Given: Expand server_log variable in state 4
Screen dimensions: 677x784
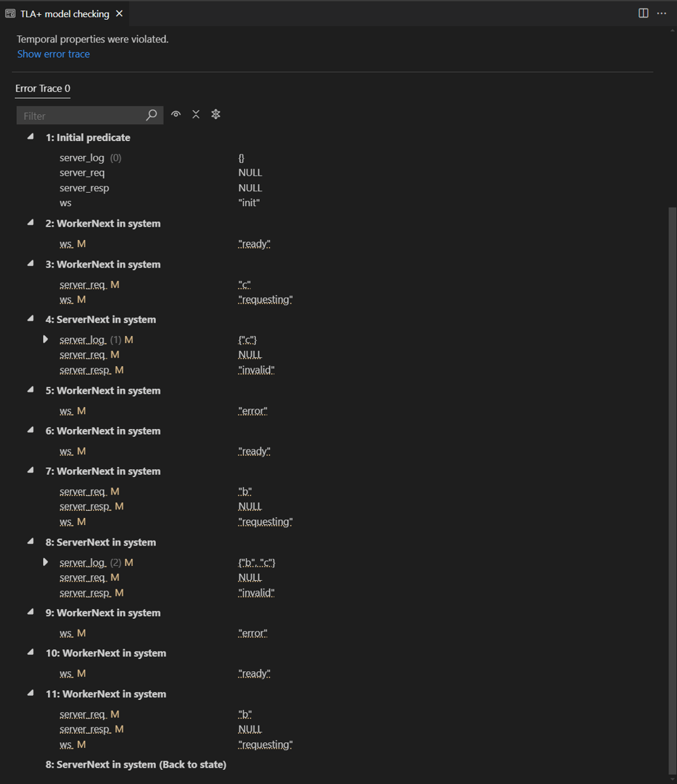Looking at the screenshot, I should point(46,339).
